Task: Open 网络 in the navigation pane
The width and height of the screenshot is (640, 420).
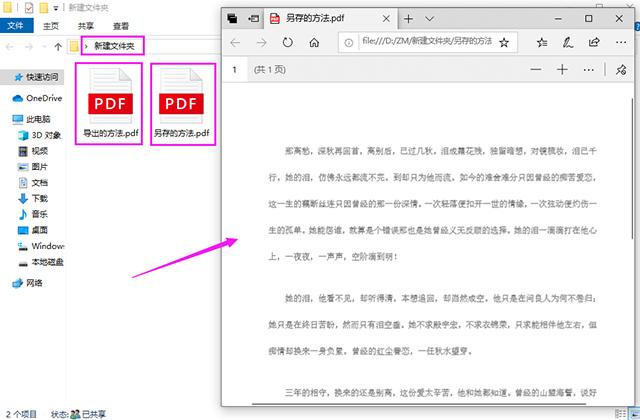Action: (28, 283)
